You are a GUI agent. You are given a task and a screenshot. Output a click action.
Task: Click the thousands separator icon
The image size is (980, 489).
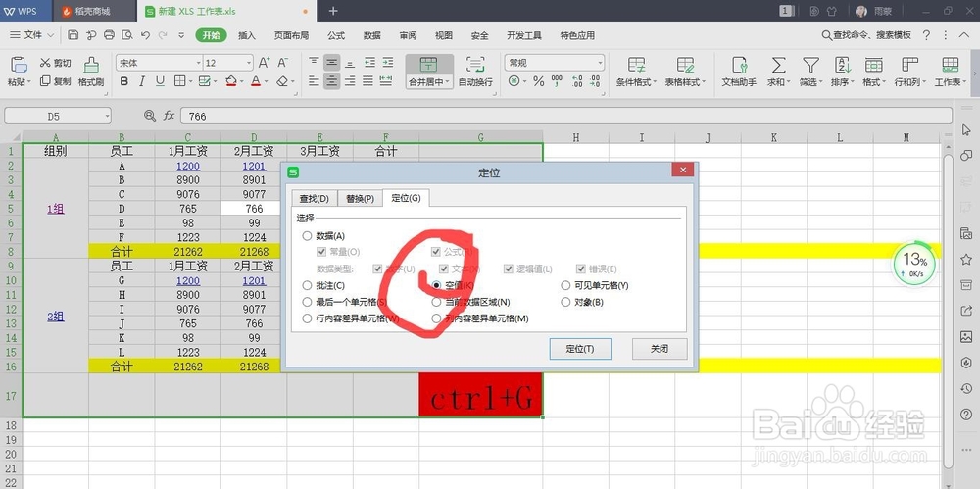click(557, 81)
